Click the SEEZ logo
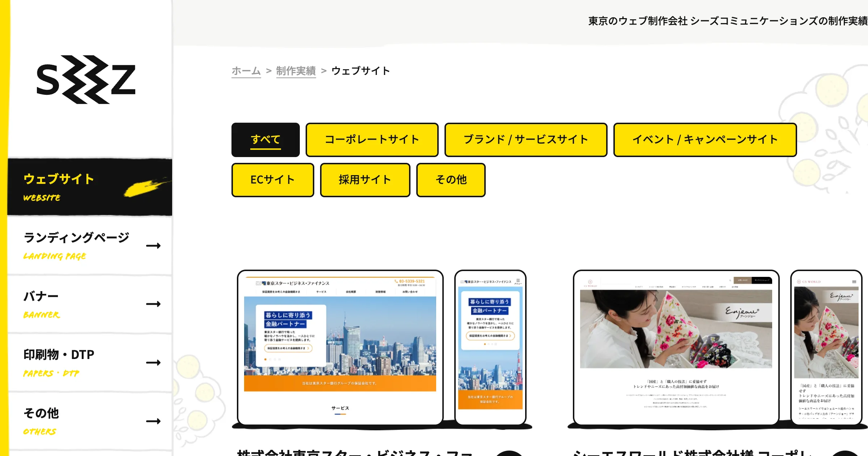 [x=86, y=80]
